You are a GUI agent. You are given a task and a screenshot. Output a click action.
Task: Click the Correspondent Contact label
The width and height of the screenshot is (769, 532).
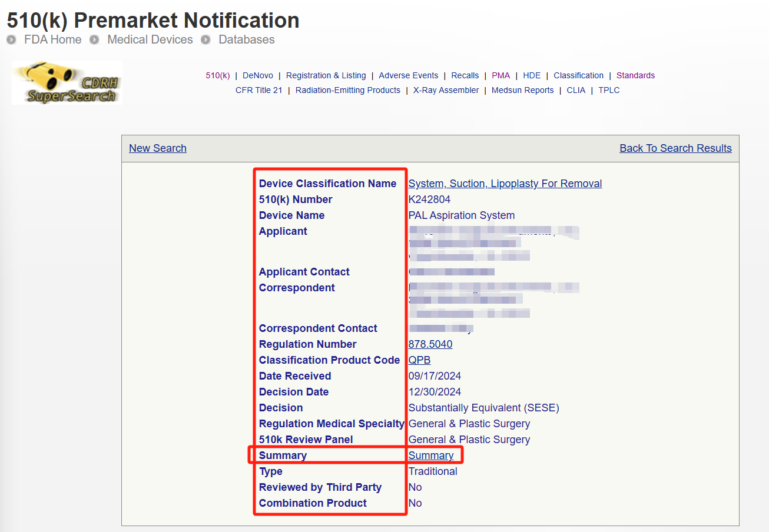click(318, 328)
